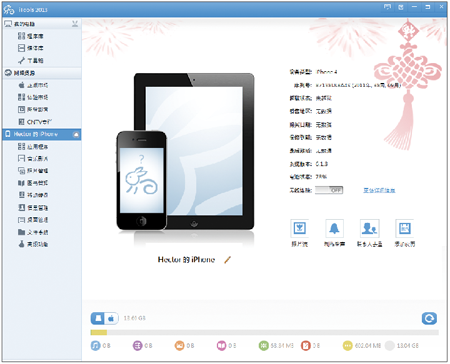Open the grid-icon item below the Apple logo item
The width and height of the screenshot is (450, 364).
pos(33,97)
